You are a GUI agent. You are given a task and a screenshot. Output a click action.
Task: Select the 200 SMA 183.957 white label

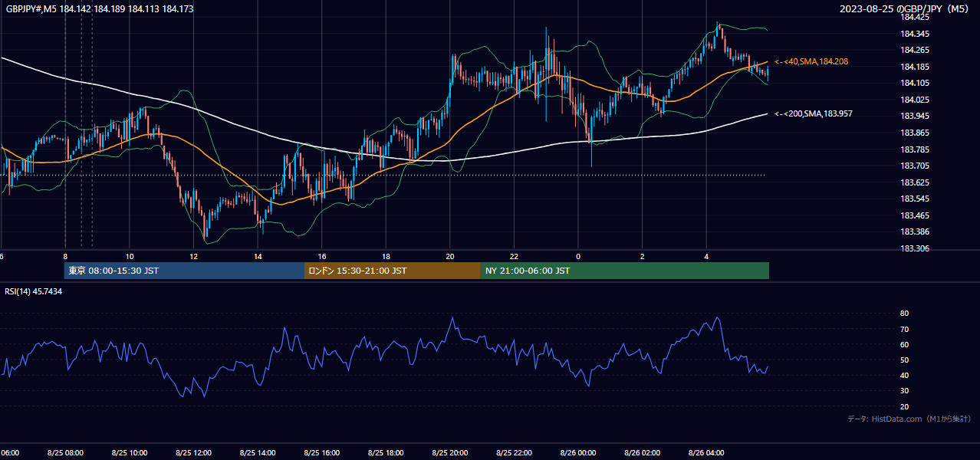(814, 113)
